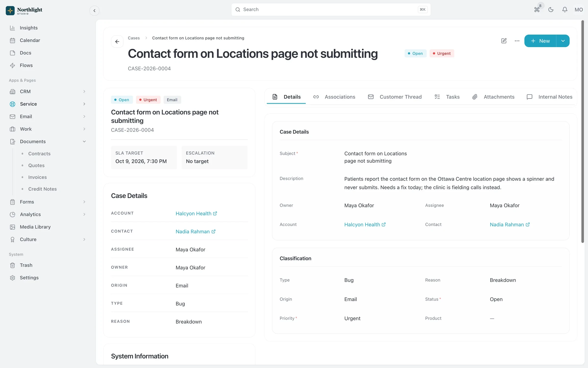Click the Search input field
The height and width of the screenshot is (368, 588).
click(x=331, y=10)
